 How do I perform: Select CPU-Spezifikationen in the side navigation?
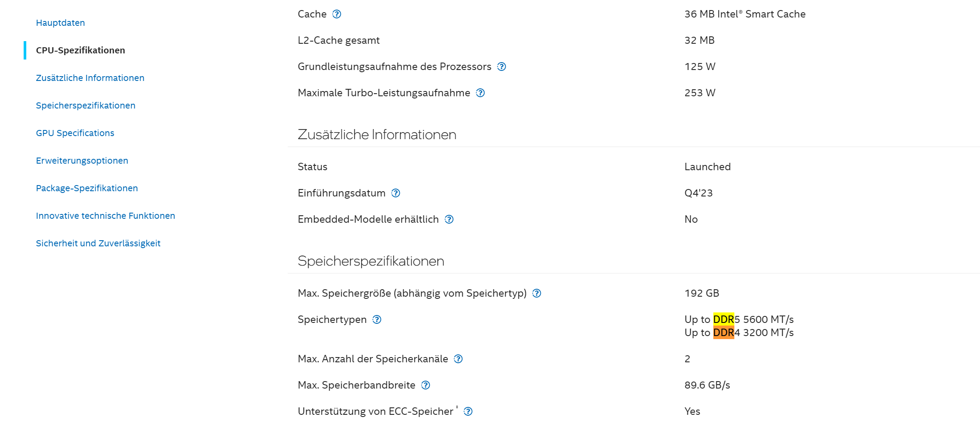(x=81, y=50)
